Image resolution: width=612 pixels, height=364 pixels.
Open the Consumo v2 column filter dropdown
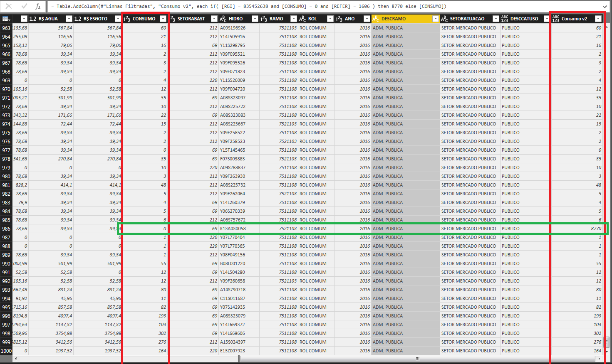598,19
